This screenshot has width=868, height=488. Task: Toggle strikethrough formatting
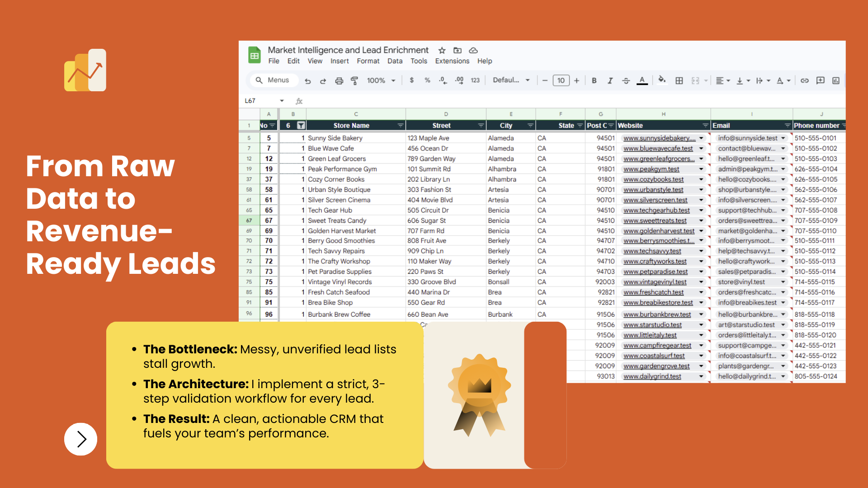(626, 80)
